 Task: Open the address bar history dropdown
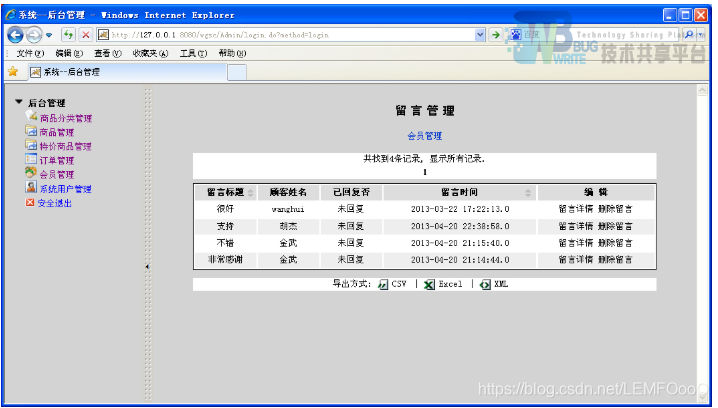point(479,34)
